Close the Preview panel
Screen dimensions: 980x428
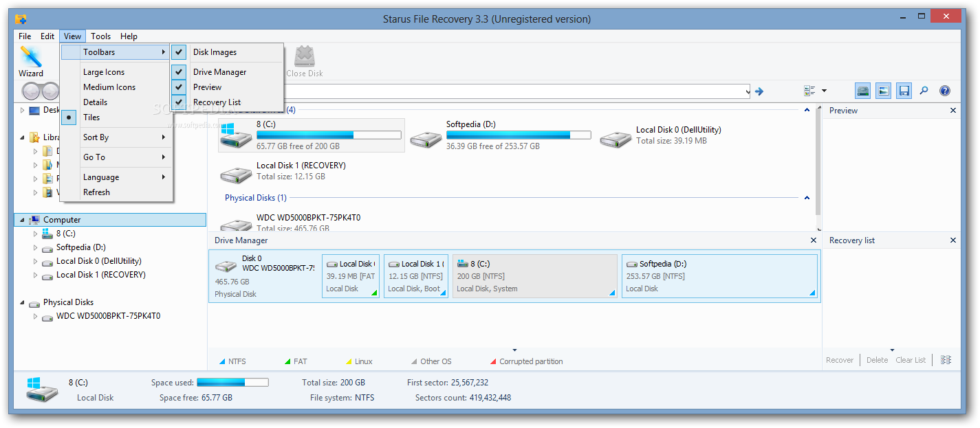(953, 111)
